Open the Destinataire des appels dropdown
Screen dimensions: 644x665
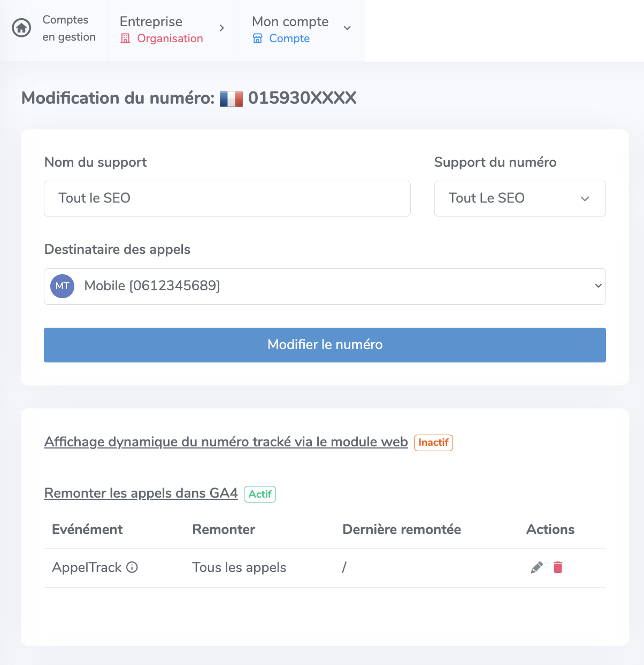coord(325,287)
